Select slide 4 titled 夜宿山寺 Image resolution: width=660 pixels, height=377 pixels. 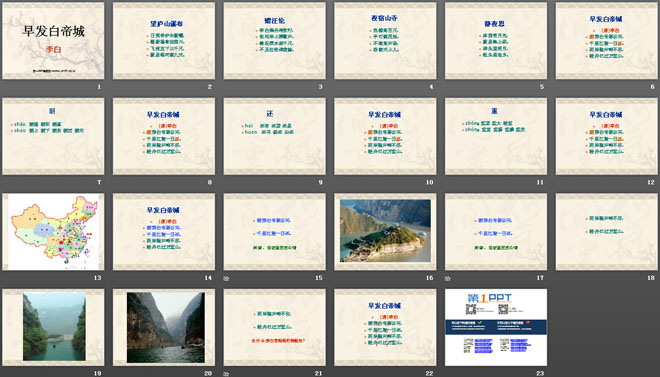pyautogui.click(x=385, y=40)
